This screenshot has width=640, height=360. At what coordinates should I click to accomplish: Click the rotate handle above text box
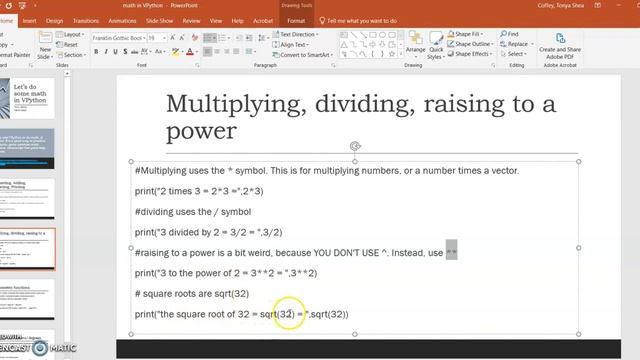[x=355, y=146]
